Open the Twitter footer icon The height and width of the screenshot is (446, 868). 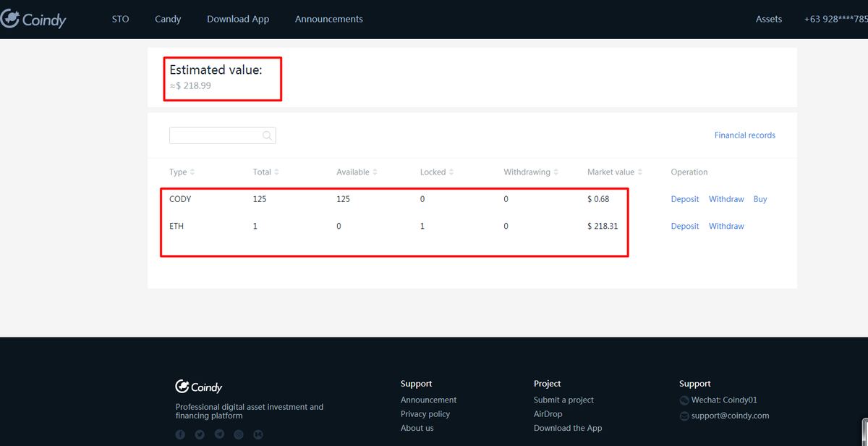pyautogui.click(x=200, y=434)
